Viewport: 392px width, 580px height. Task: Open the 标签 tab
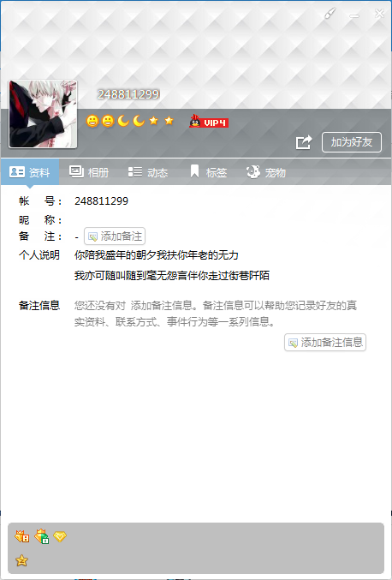208,172
